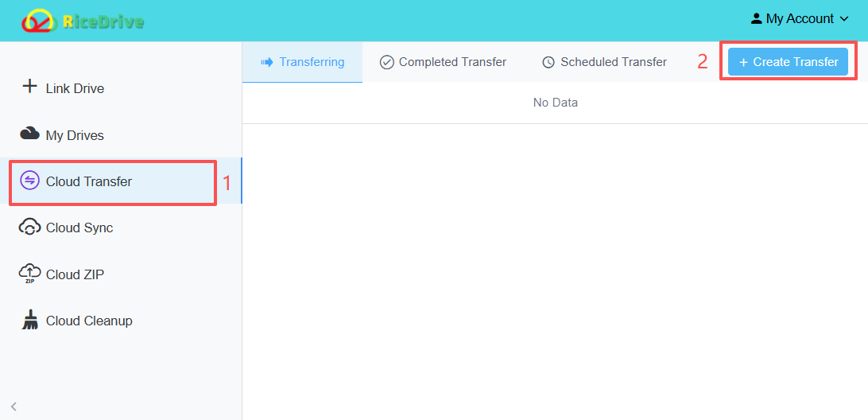Click the Scheduled Transfer clock icon

click(548, 62)
